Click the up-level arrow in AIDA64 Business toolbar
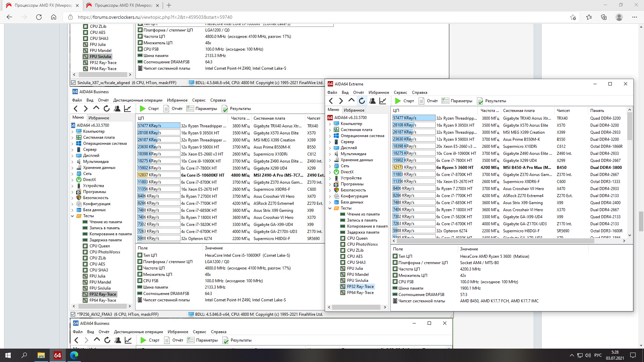 click(x=96, y=108)
